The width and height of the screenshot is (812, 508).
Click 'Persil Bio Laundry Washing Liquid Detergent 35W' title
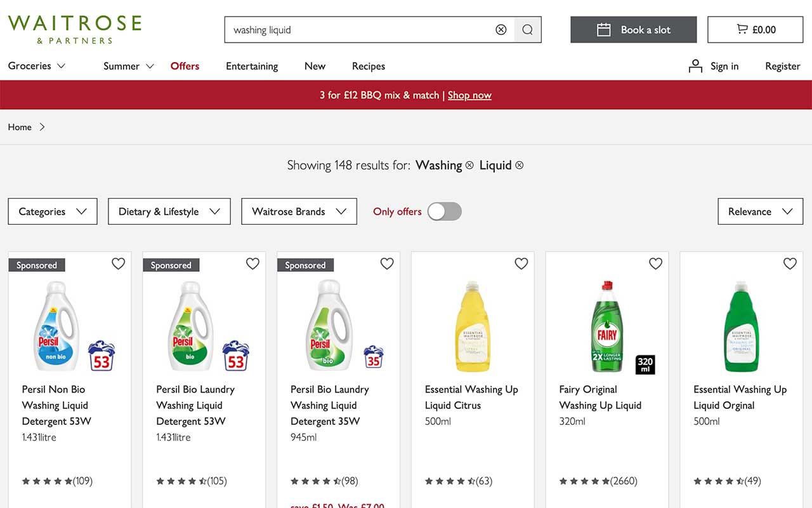point(330,405)
